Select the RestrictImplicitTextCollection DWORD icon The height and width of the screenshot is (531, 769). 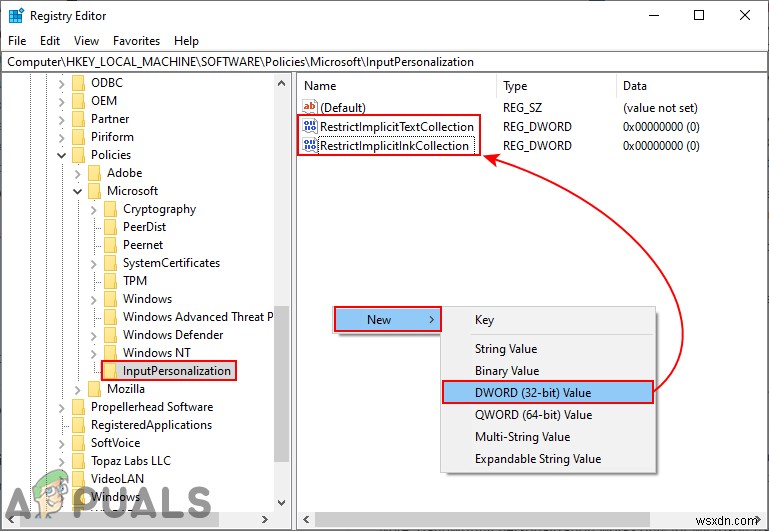pos(309,126)
